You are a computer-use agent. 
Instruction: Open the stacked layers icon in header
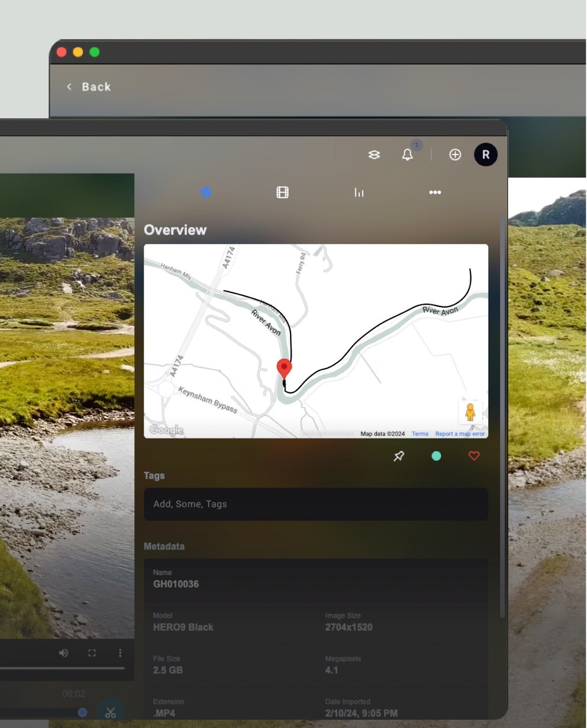374,155
